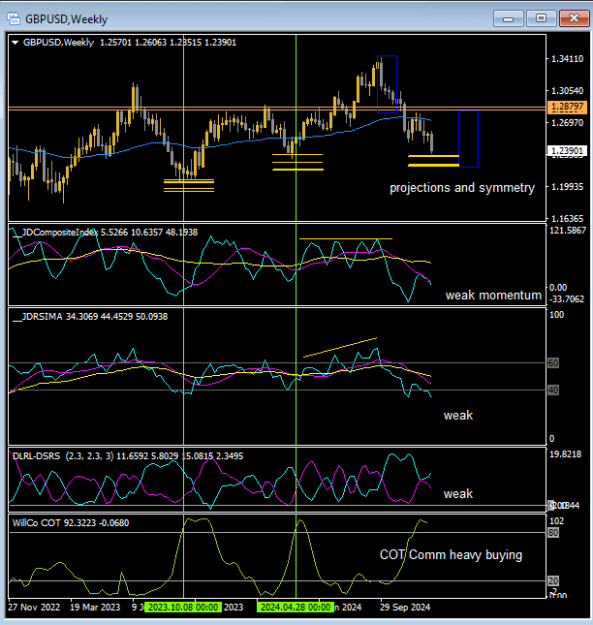Click the 1.16365 price scale value
The width and height of the screenshot is (593, 625).
(x=567, y=218)
